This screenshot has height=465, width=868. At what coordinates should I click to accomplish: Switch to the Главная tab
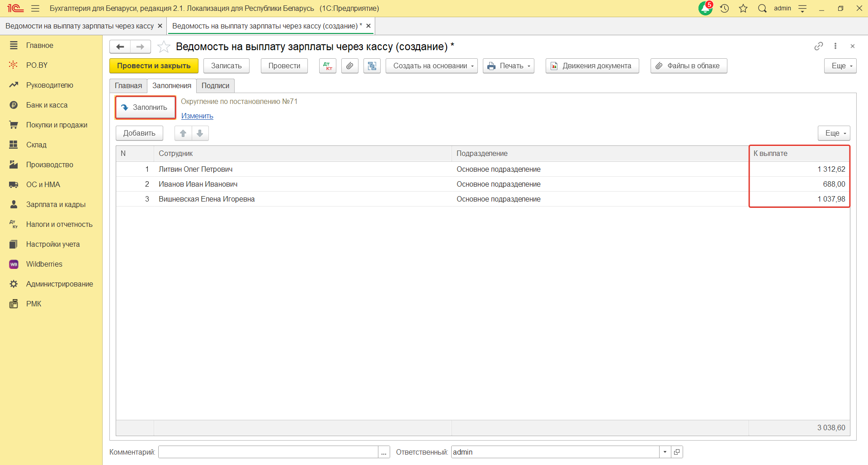[x=128, y=86]
